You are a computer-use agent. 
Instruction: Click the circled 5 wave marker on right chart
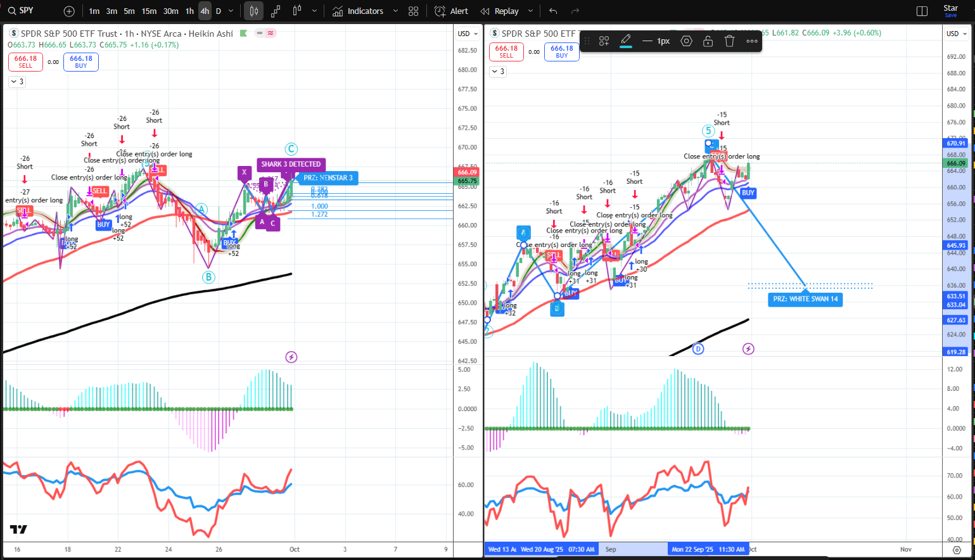coord(708,130)
